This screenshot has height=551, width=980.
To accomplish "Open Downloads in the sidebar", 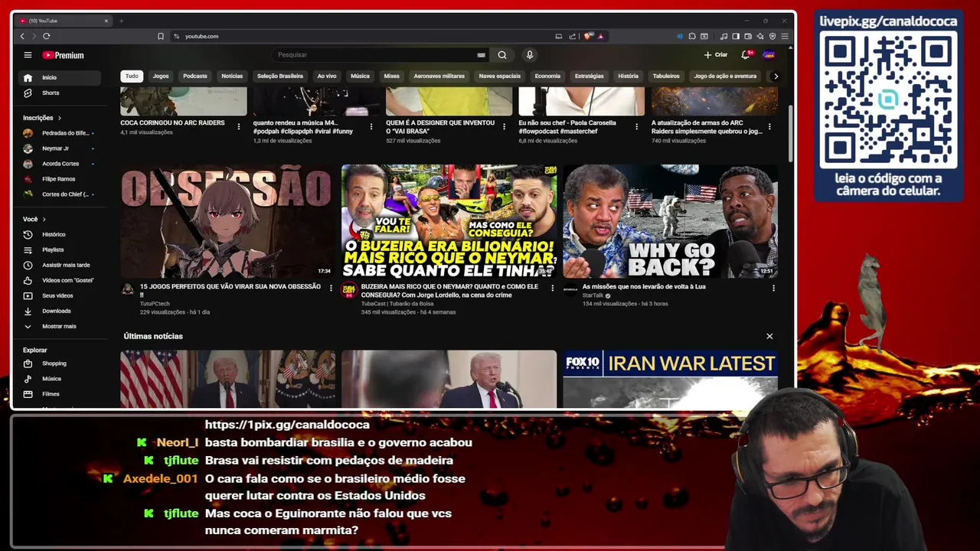I will tap(60, 311).
